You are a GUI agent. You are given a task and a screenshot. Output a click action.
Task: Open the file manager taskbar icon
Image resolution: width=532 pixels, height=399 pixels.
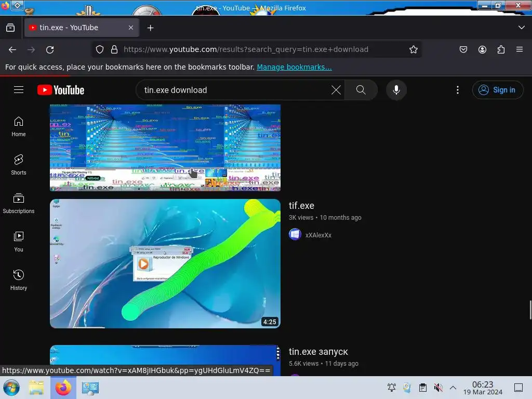click(36, 388)
